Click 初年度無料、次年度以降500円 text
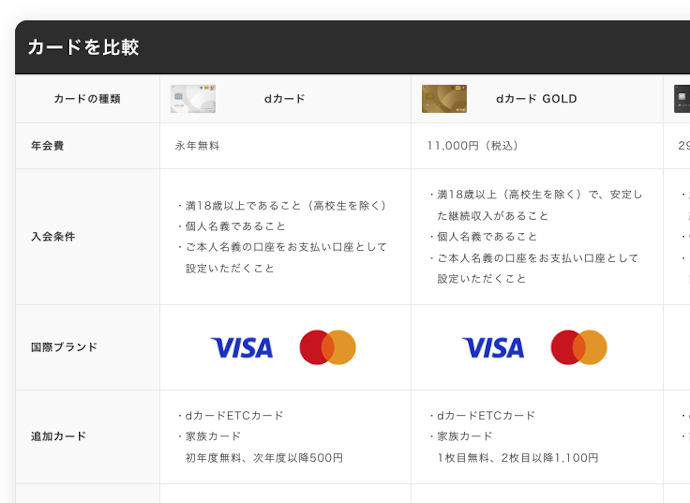The image size is (690, 503). (x=264, y=458)
